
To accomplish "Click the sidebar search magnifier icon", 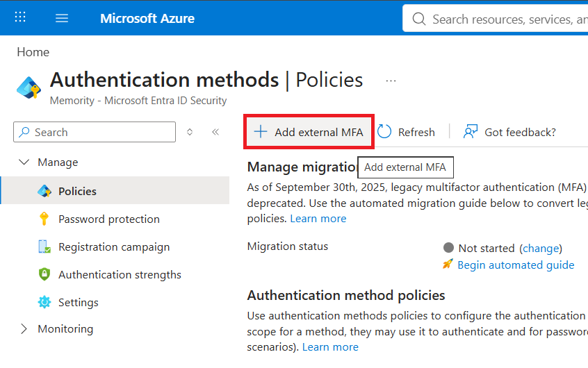I will pyautogui.click(x=24, y=132).
